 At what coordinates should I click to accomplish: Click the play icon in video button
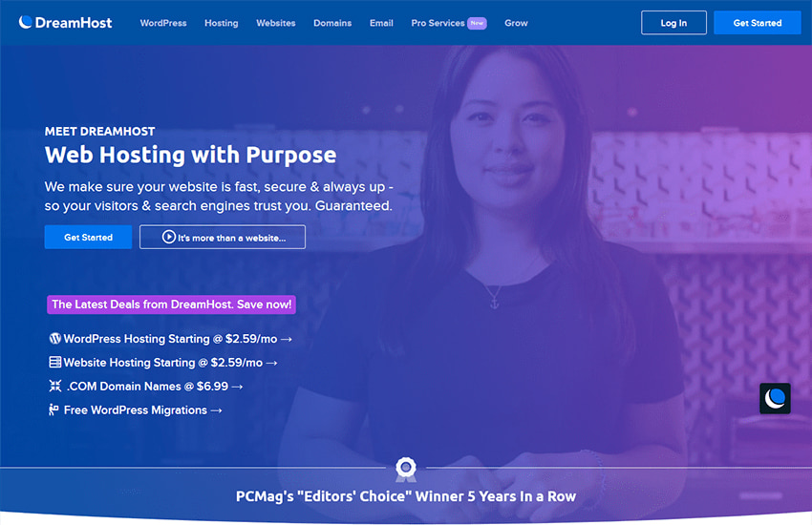click(x=169, y=237)
